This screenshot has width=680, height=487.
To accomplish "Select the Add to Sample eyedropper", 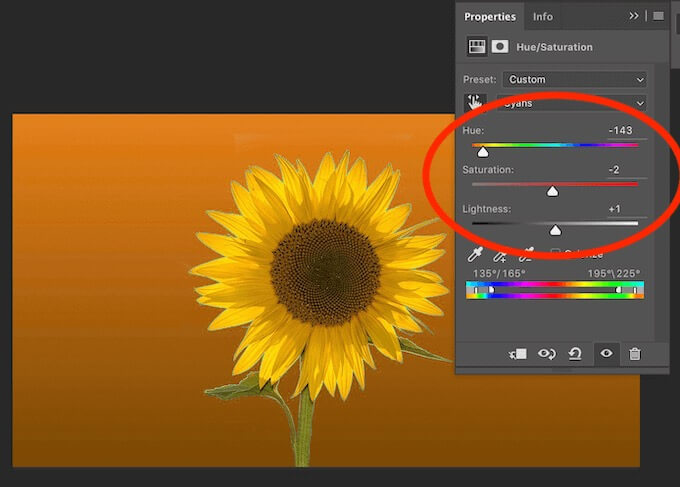I will (x=500, y=257).
